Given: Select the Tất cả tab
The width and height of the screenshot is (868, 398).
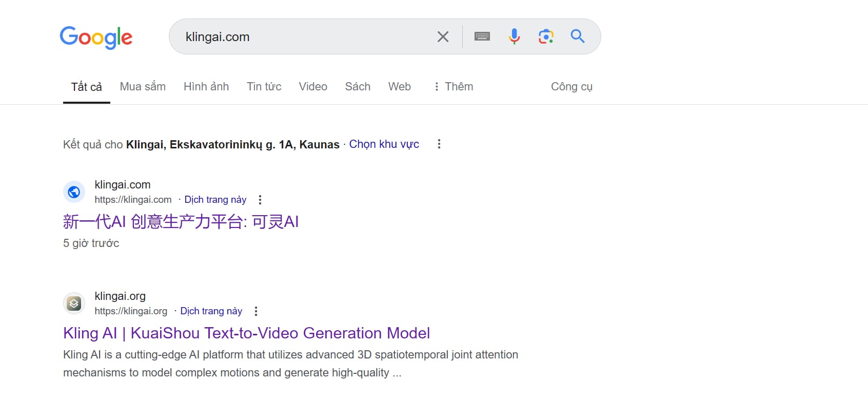Looking at the screenshot, I should point(87,87).
